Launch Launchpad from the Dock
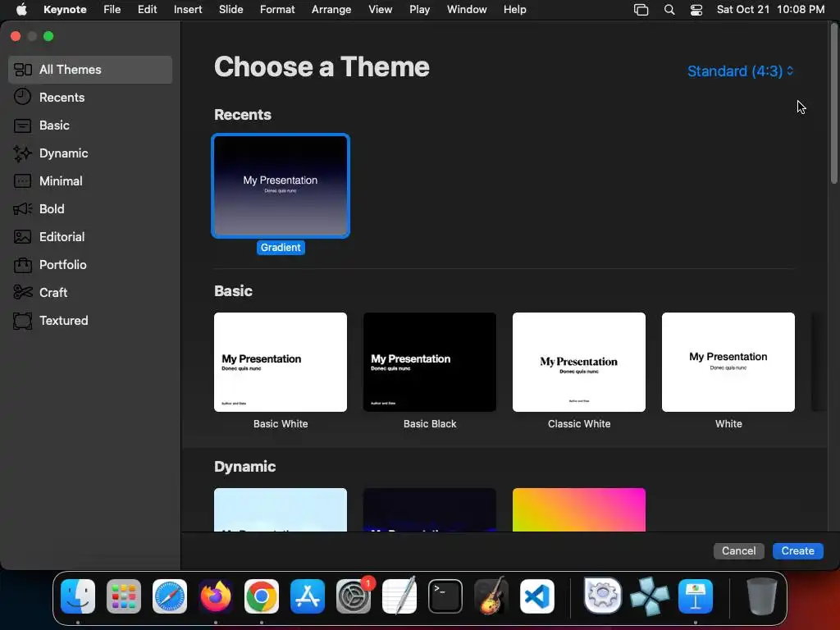The width and height of the screenshot is (840, 630). pyautogui.click(x=124, y=596)
